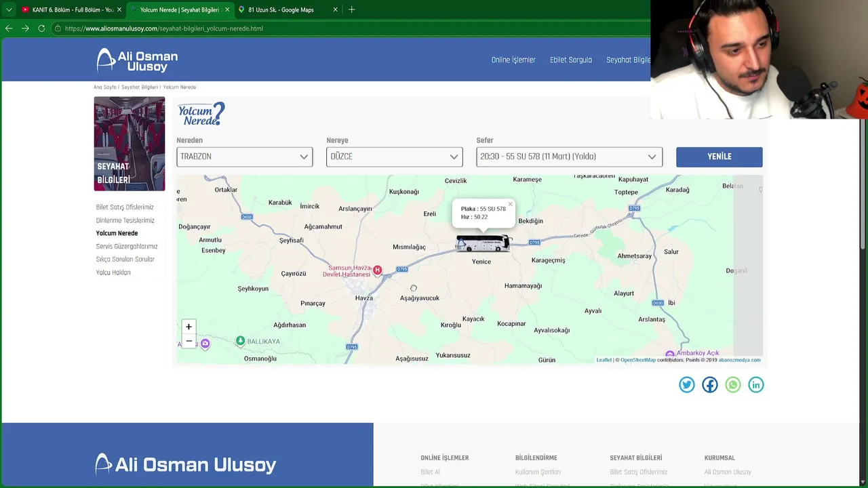Open Sıkça Sorulan Sorular in sidebar
Image resolution: width=868 pixels, height=488 pixels.
[125, 259]
